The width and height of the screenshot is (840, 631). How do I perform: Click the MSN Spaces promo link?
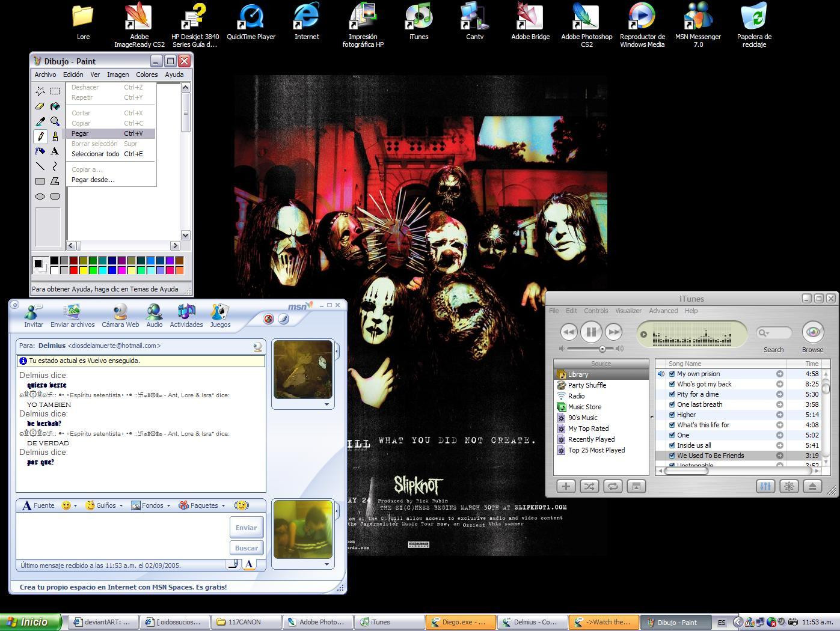coord(123,587)
